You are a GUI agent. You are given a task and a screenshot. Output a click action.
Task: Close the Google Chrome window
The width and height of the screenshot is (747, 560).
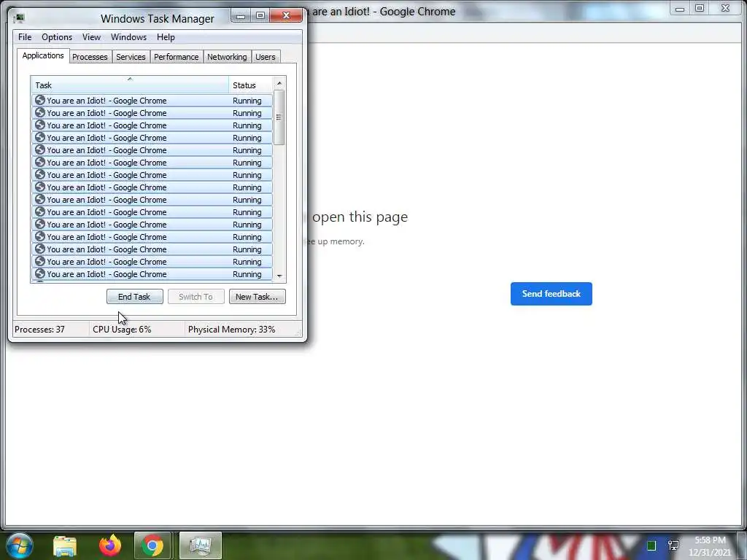tap(726, 9)
